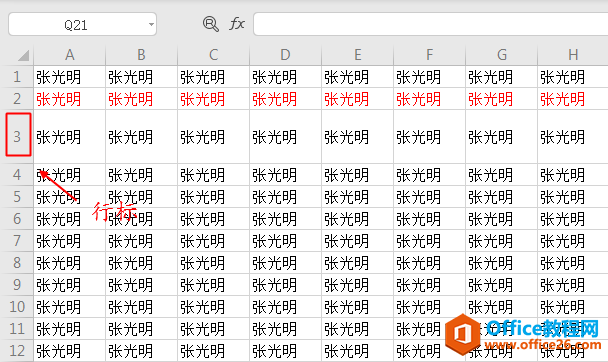Click cell F3 in the tall row
Screen dimensions: 608x362
point(430,136)
